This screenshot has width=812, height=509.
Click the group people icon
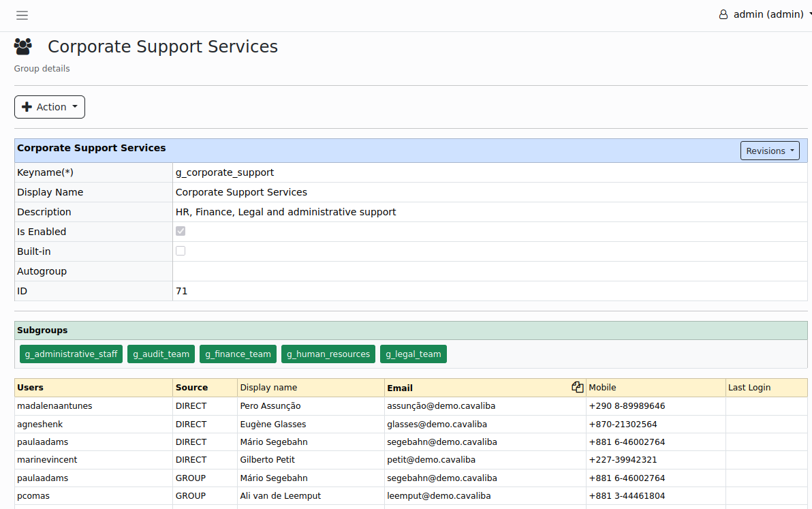tap(23, 46)
